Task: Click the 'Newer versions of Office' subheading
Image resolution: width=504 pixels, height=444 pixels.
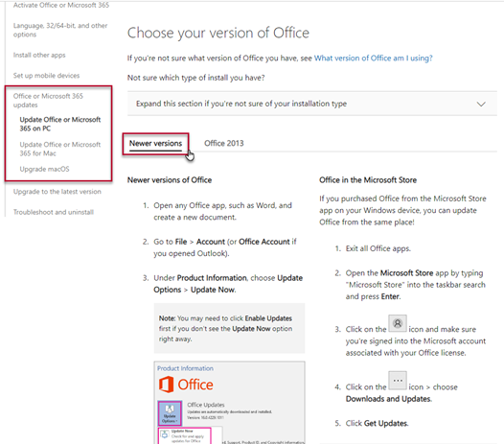Action: (x=170, y=180)
